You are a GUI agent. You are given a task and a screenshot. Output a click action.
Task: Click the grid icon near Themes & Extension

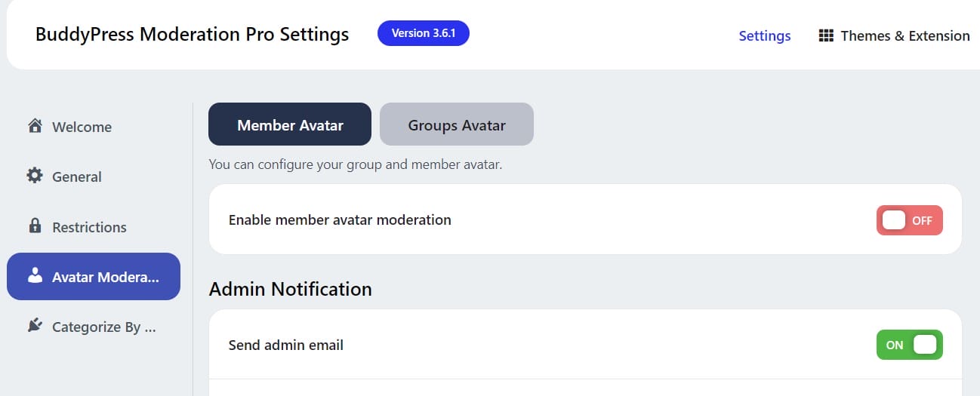pyautogui.click(x=826, y=35)
